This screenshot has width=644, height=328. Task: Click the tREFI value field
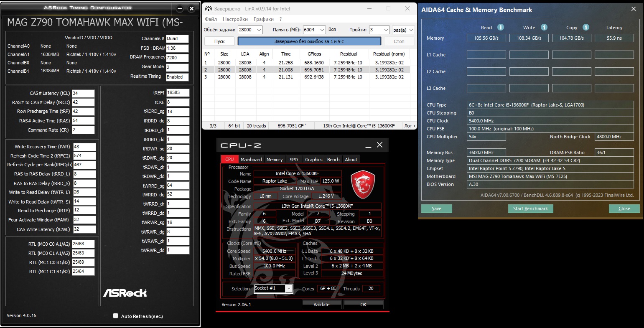click(x=178, y=92)
